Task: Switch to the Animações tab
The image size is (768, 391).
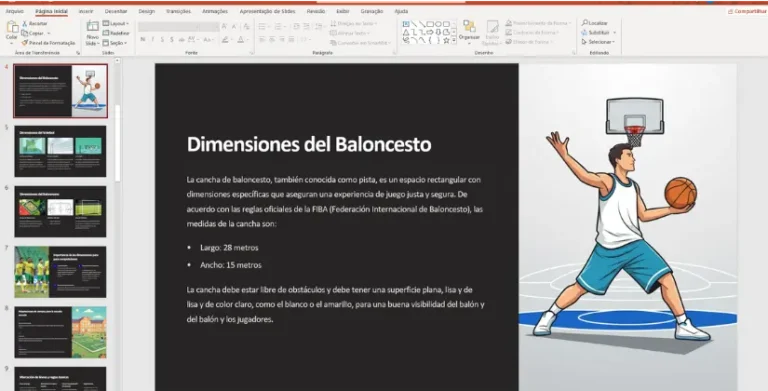Action: [x=215, y=11]
